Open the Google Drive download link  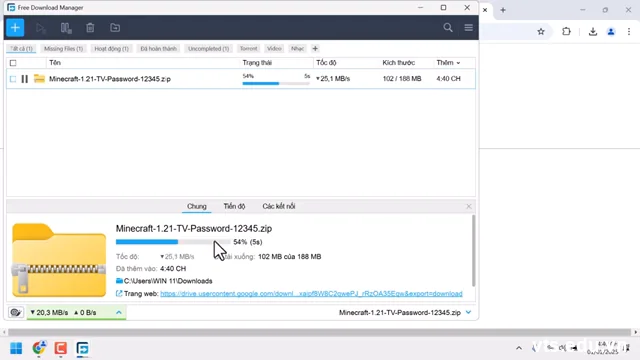311,293
